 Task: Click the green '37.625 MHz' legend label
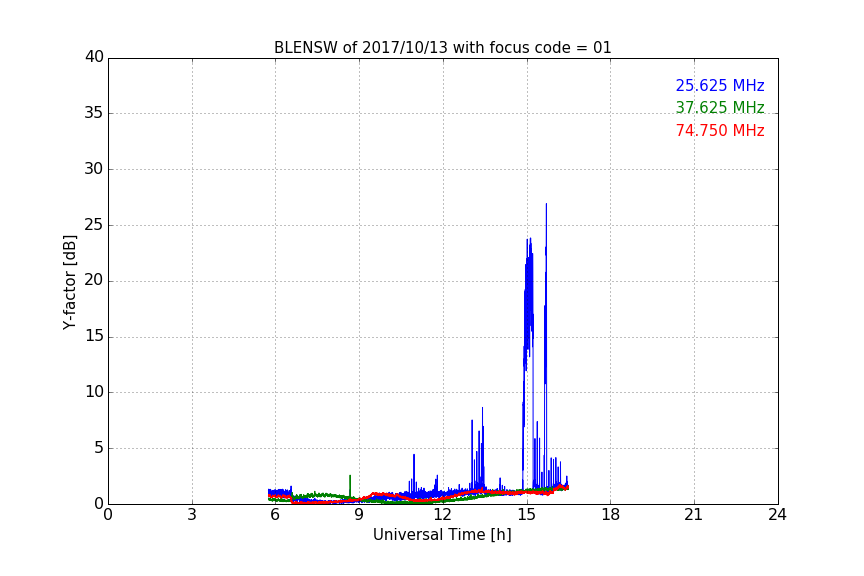(720, 107)
